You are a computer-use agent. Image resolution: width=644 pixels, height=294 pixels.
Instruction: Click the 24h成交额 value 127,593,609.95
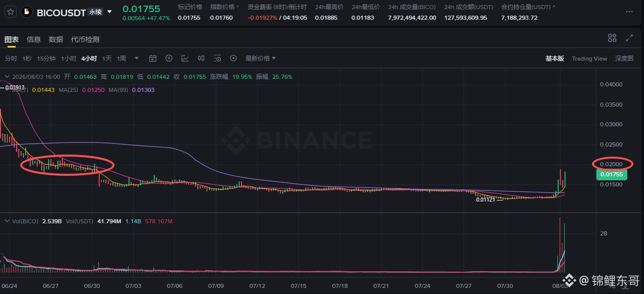(465, 18)
